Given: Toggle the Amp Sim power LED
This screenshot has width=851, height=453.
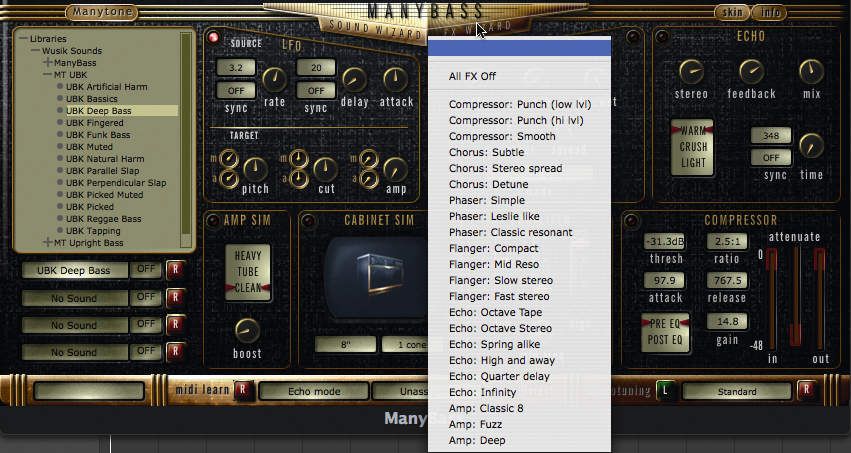Looking at the screenshot, I should pyautogui.click(x=213, y=220).
